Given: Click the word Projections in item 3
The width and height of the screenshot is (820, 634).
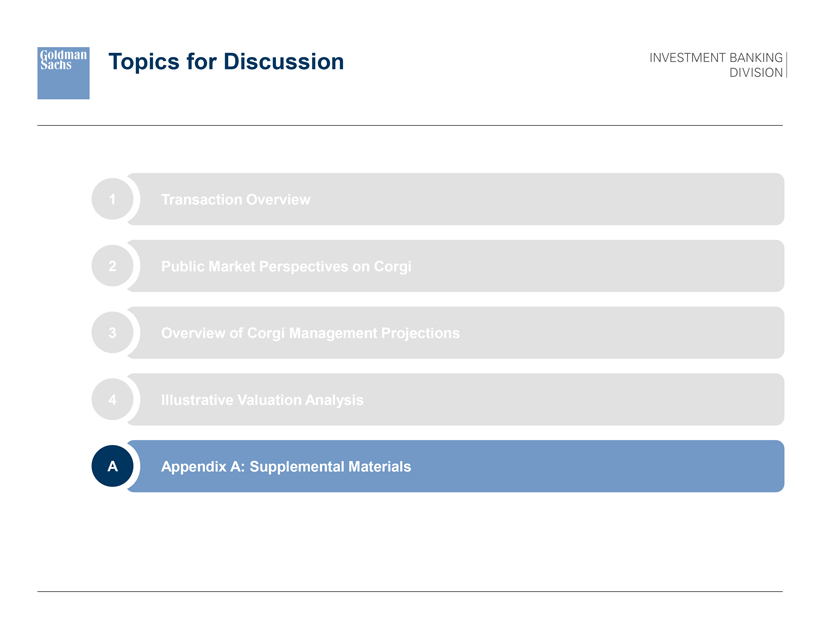Looking at the screenshot, I should pos(415,333).
